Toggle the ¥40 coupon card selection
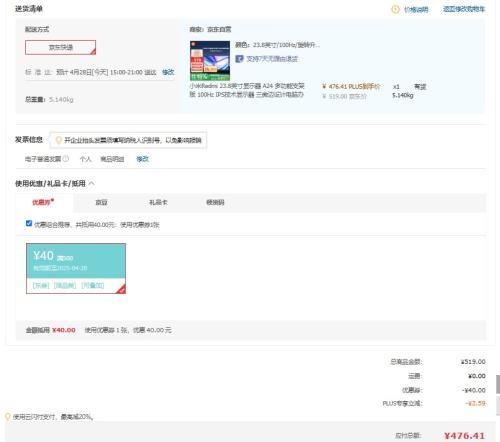The height and width of the screenshot is (442, 500). 76,268
